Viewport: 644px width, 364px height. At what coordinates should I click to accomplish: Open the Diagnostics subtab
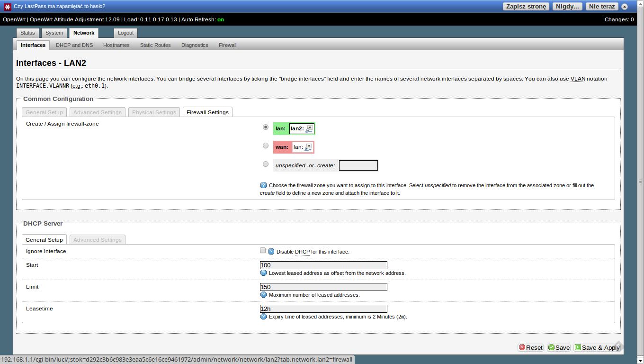(195, 45)
